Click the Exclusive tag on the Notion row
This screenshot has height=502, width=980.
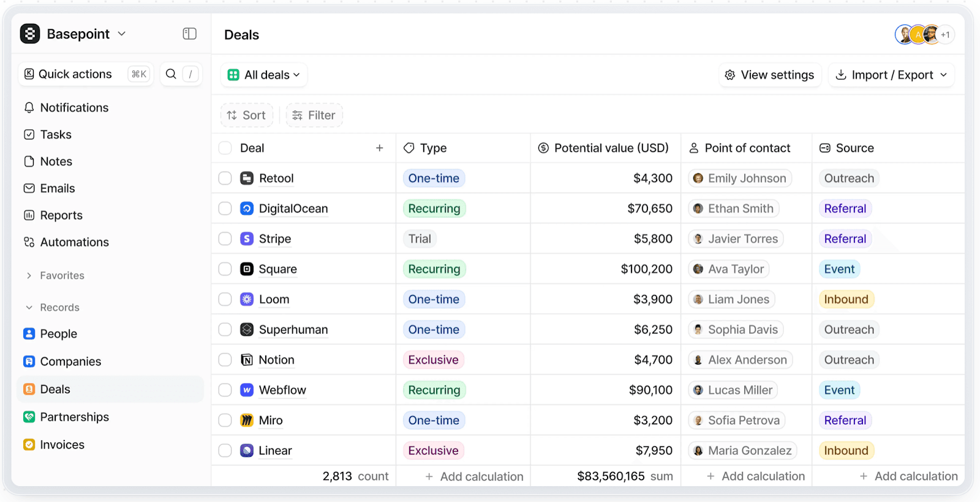click(433, 360)
